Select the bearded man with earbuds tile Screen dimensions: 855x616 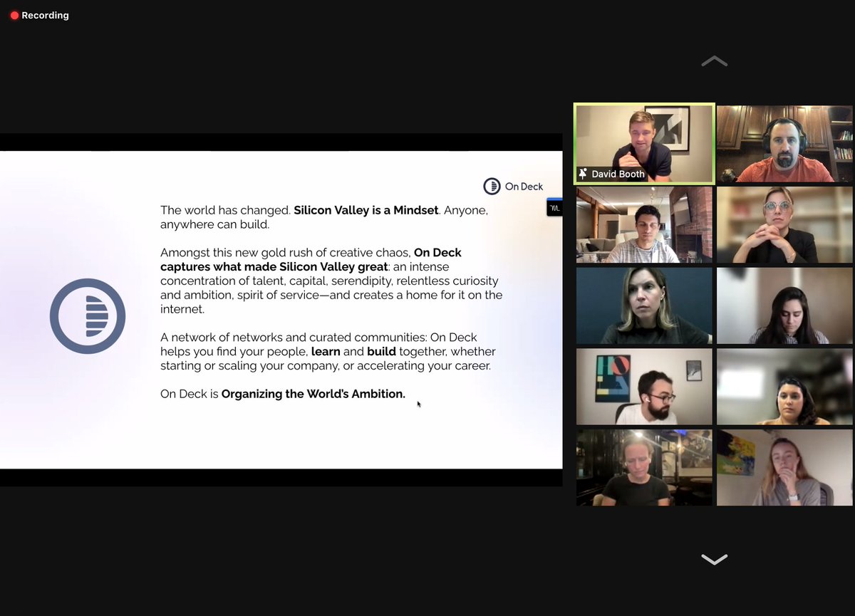644,386
